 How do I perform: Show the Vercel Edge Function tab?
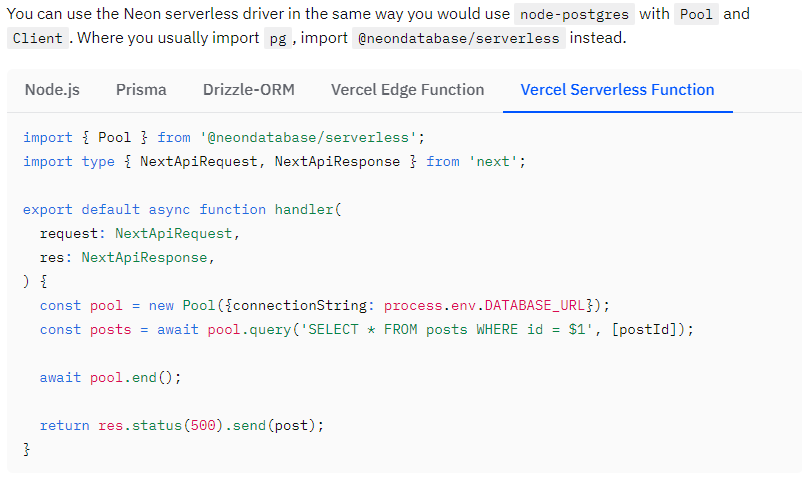pos(407,90)
